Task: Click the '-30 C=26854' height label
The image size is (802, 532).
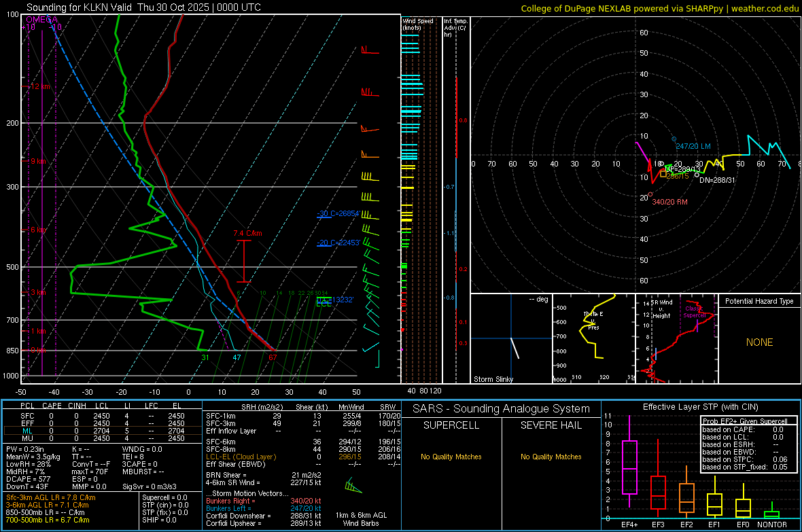Action: click(x=338, y=213)
